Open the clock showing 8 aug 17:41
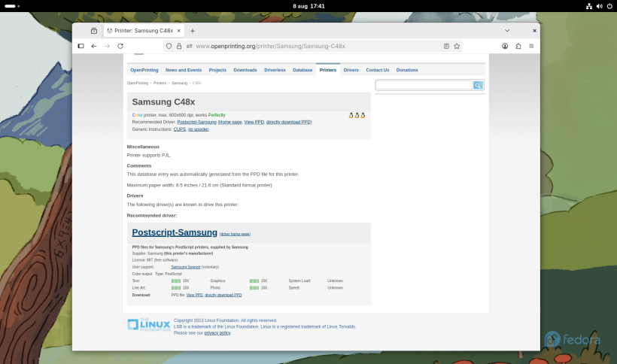This screenshot has width=617, height=364. pos(308,6)
